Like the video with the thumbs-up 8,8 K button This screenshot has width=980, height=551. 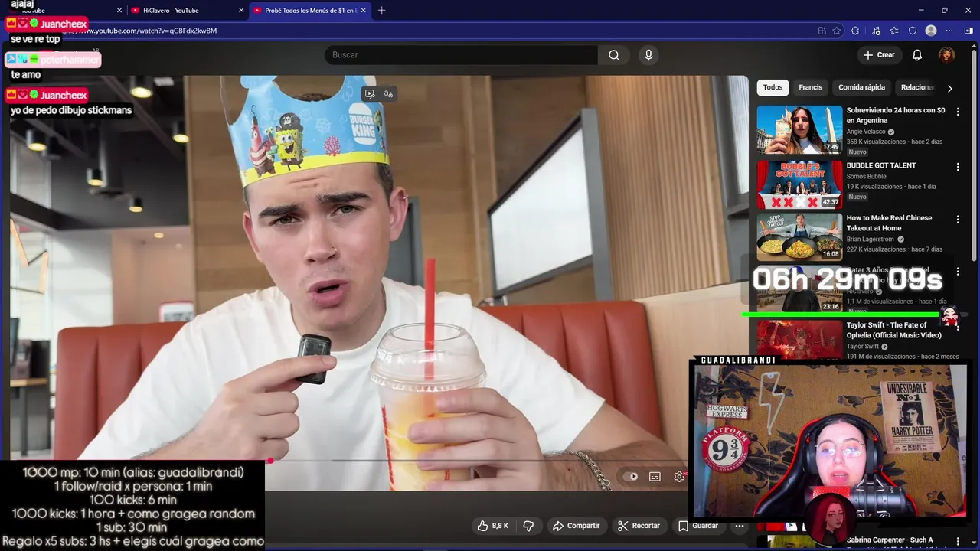tap(493, 526)
